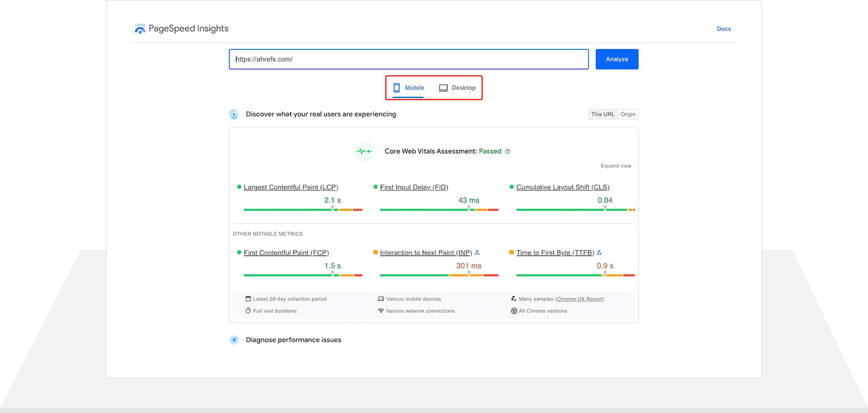Open Time to First Byte (TTFB) link
This screenshot has height=413, width=868.
coord(555,253)
